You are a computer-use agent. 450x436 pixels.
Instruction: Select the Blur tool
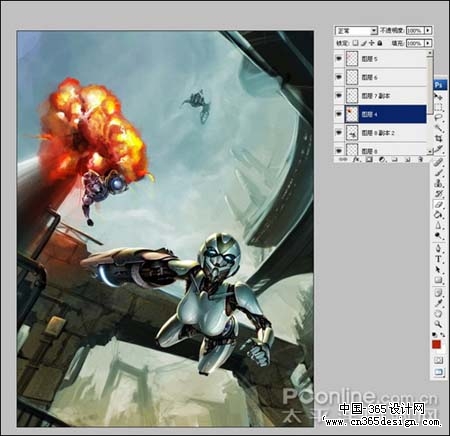[x=438, y=226]
